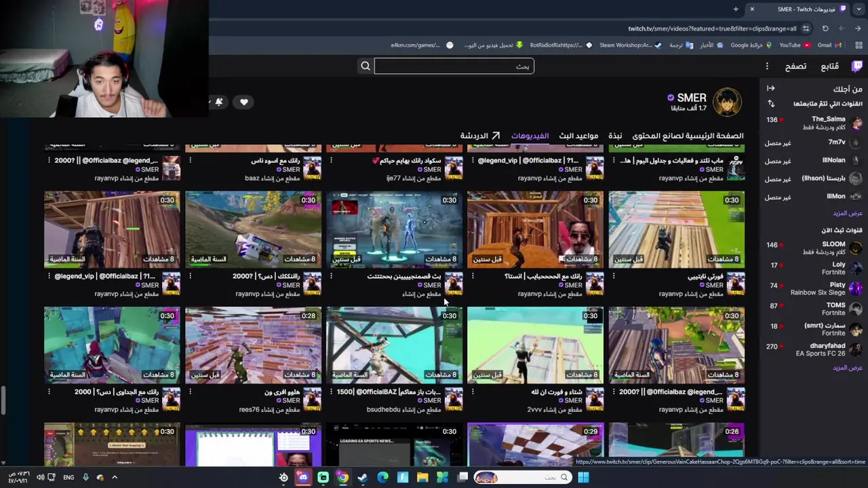Viewport: 868px width, 488px height.
Task: Open site settings icon in address bar
Action: coord(806,28)
